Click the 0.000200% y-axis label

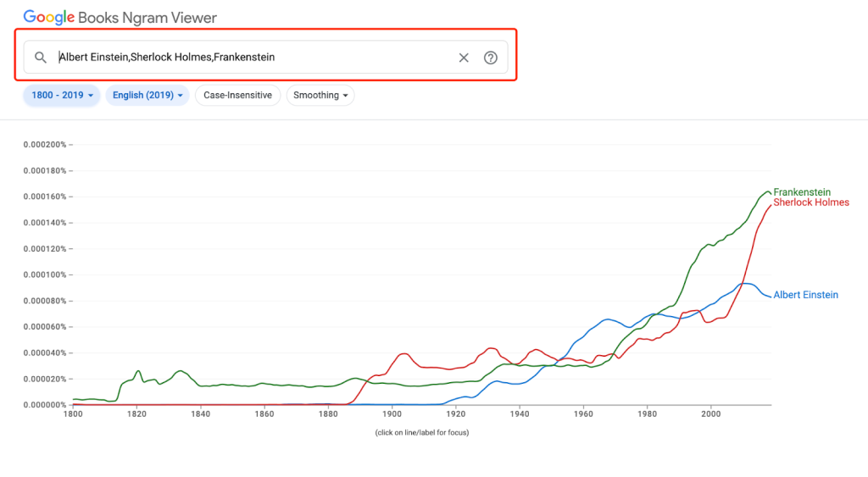45,144
